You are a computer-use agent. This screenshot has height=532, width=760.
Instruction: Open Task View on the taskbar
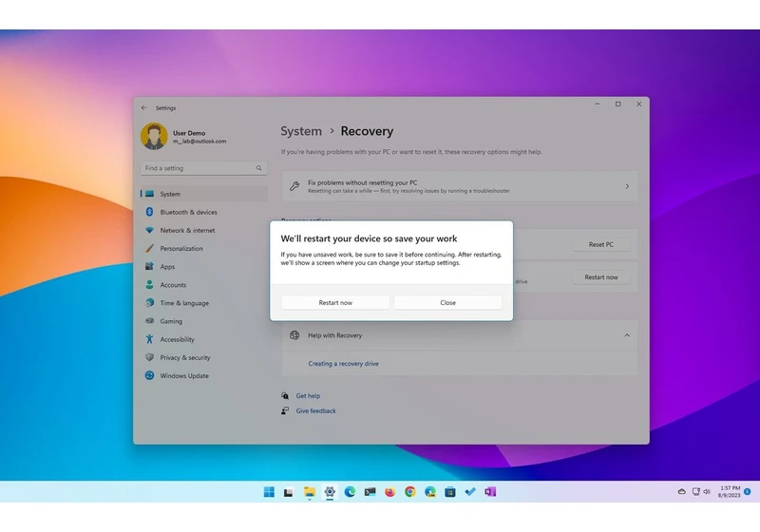pyautogui.click(x=289, y=492)
